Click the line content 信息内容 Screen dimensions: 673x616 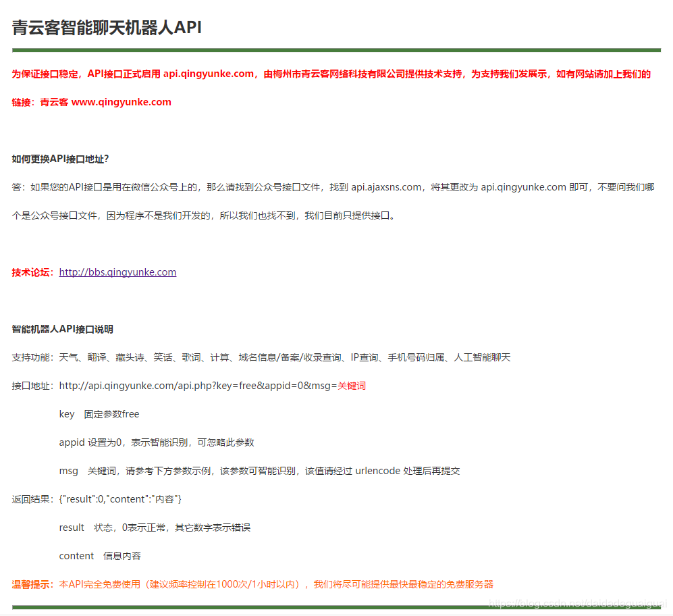[x=100, y=556]
